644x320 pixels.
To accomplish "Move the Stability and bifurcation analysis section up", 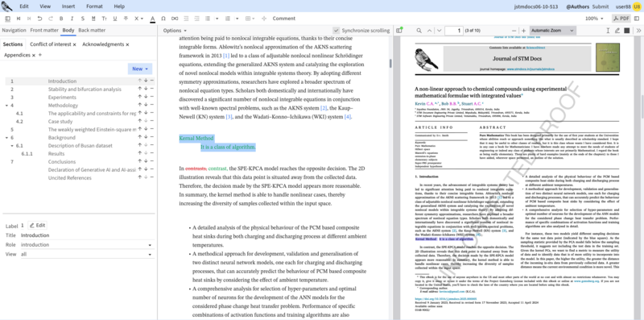I will [139, 89].
